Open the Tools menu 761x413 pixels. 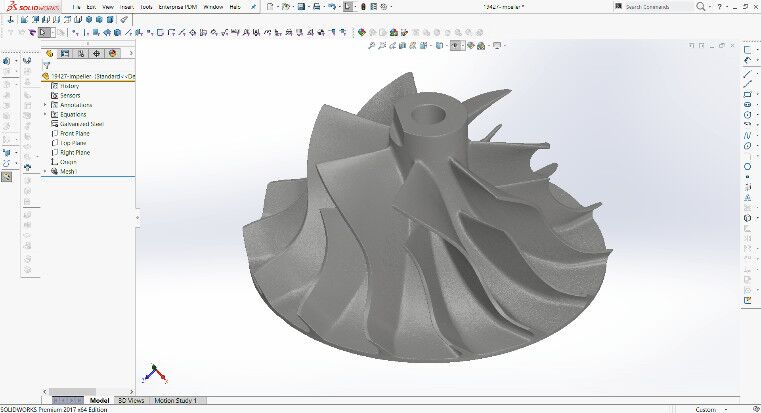click(x=146, y=7)
